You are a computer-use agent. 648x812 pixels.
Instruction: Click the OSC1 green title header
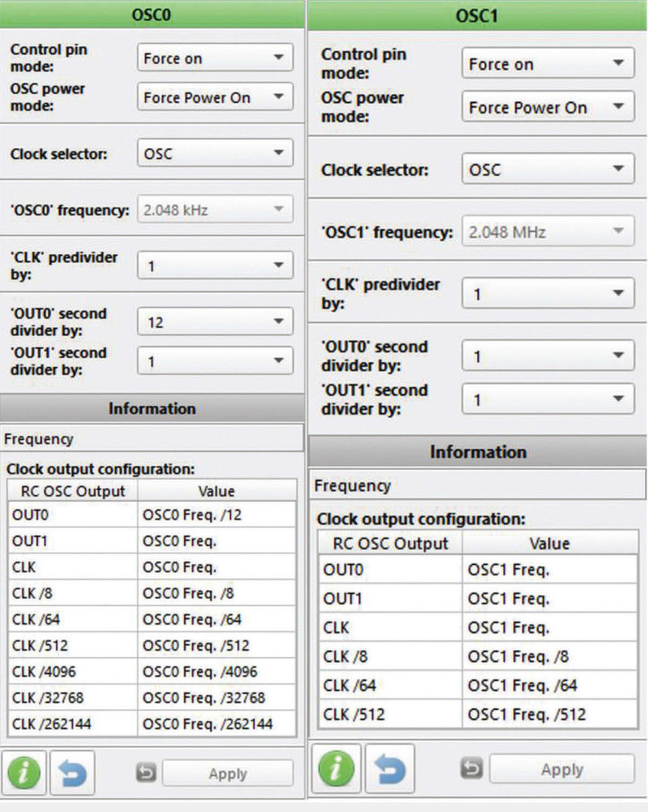[x=477, y=16]
